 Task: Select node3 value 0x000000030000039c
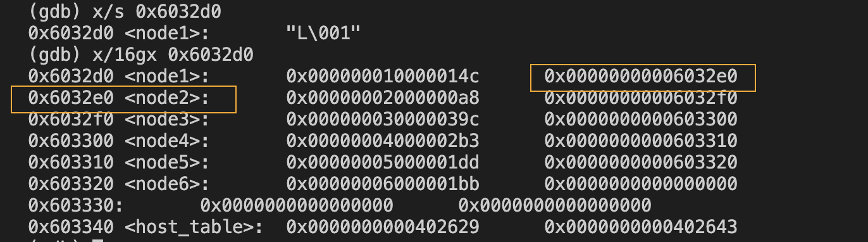(x=383, y=120)
